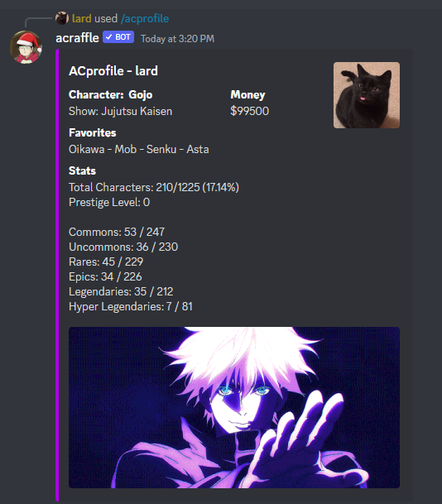Click the Character: Gojo field heading

(x=111, y=95)
